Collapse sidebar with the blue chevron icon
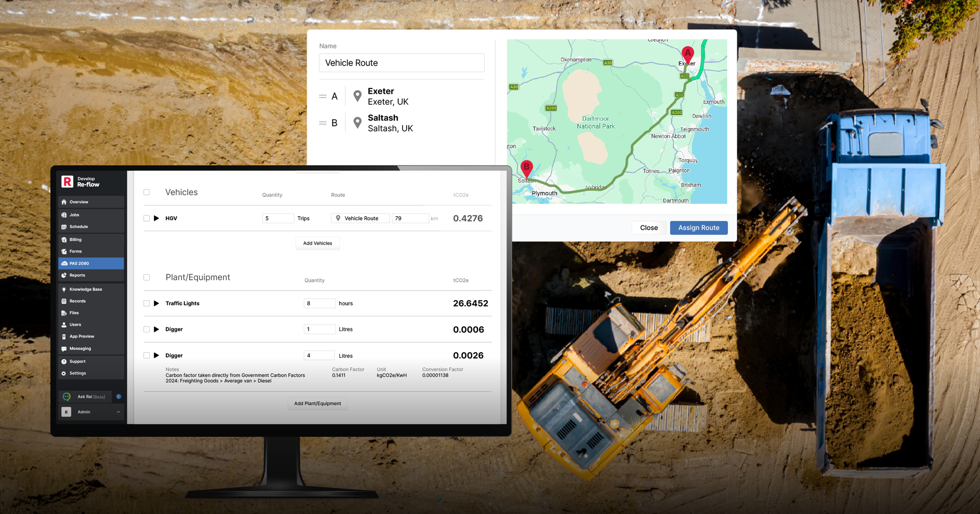The width and height of the screenshot is (980, 514). point(119,397)
